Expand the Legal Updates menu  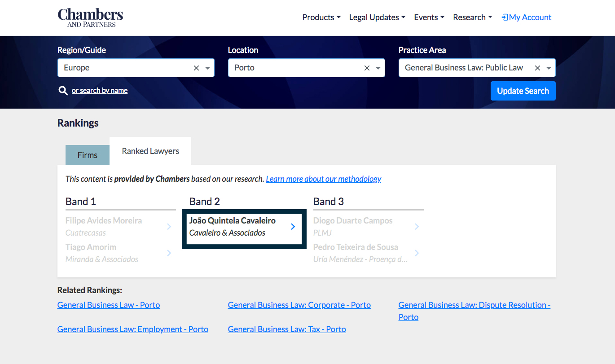point(377,18)
